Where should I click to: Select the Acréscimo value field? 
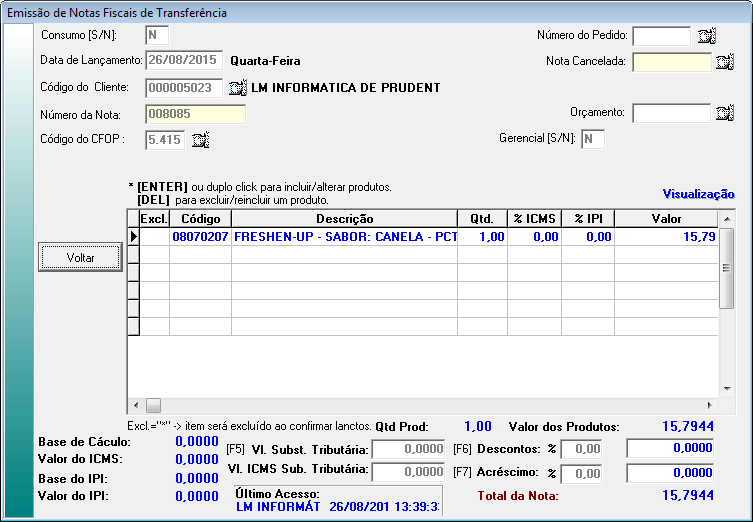pyautogui.click(x=670, y=472)
